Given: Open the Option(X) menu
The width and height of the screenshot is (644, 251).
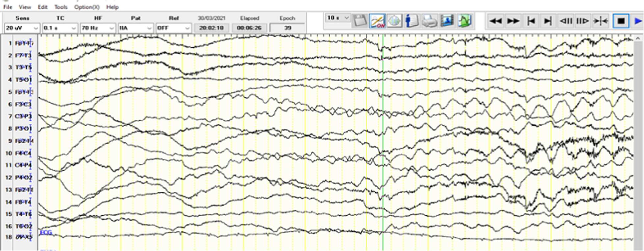Looking at the screenshot, I should pos(87,7).
